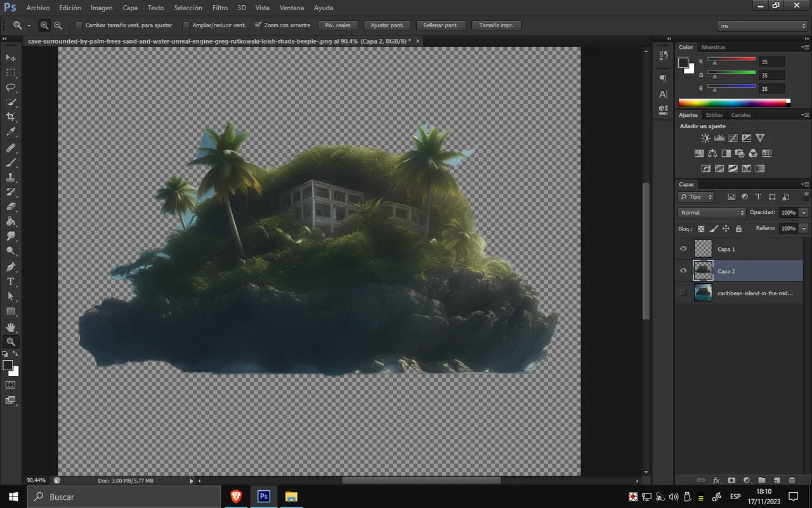Click the 'Rellenar pant.' button
This screenshot has height=508, width=812.
point(441,25)
